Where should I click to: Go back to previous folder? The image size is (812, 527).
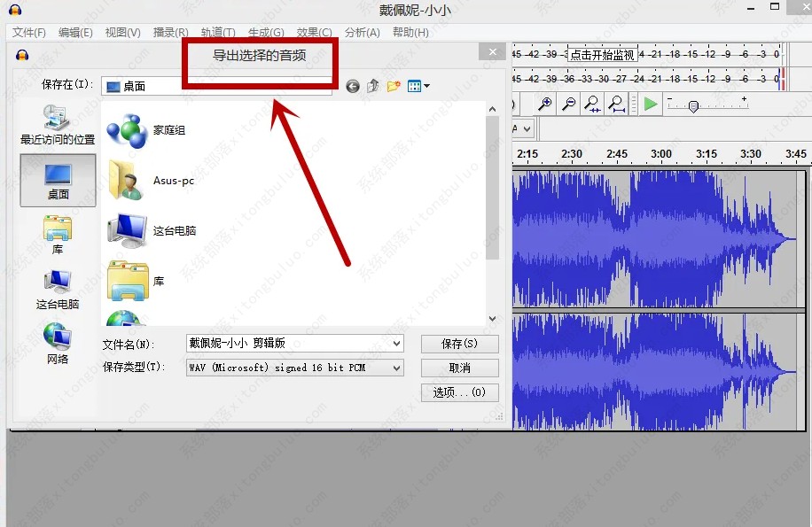[353, 87]
